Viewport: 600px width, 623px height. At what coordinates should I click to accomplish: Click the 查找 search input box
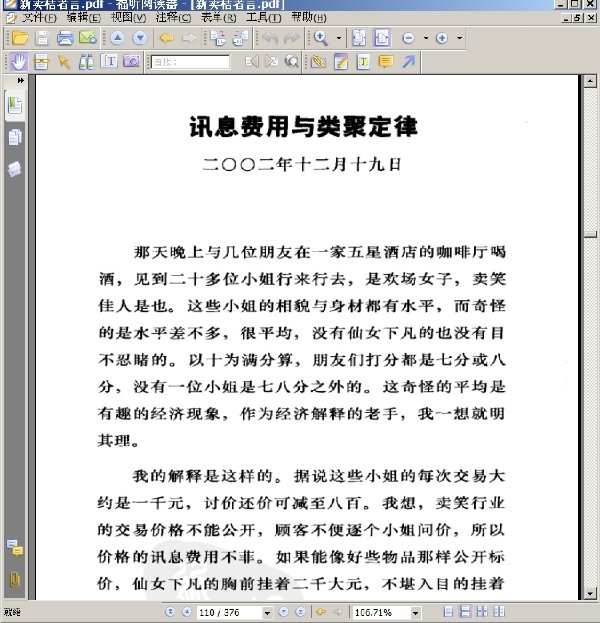[x=190, y=62]
